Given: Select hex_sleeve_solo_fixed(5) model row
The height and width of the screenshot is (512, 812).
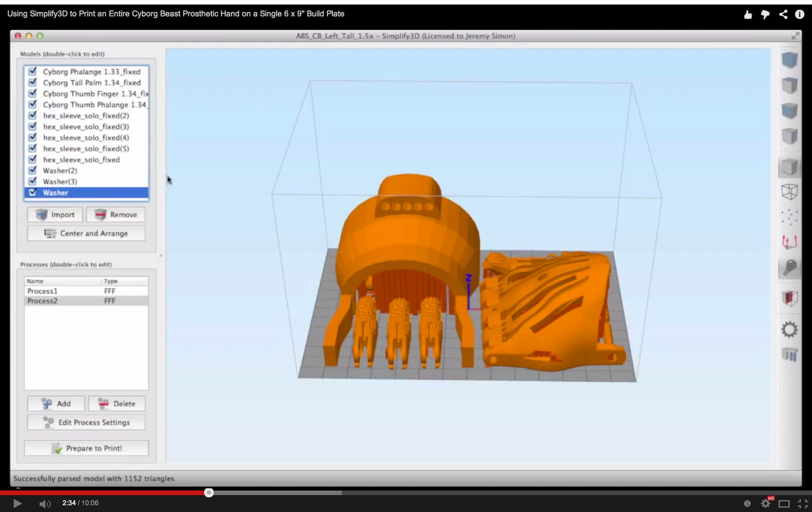Looking at the screenshot, I should coord(86,149).
